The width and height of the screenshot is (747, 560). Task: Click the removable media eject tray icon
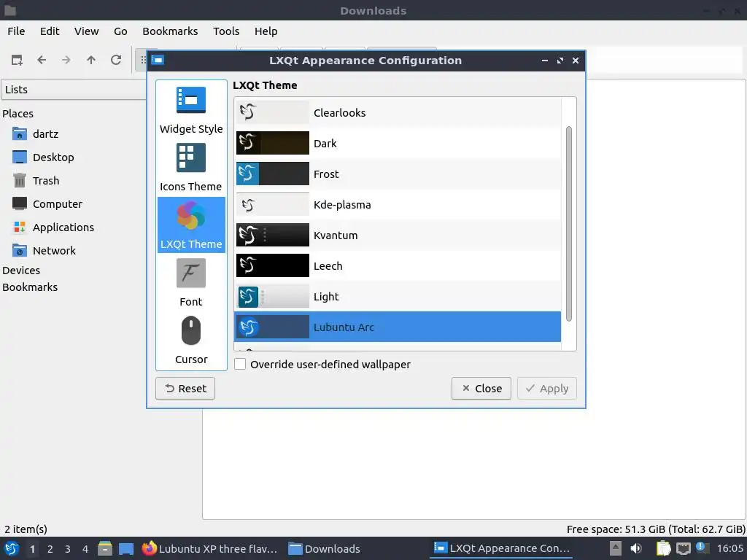[x=615, y=548]
